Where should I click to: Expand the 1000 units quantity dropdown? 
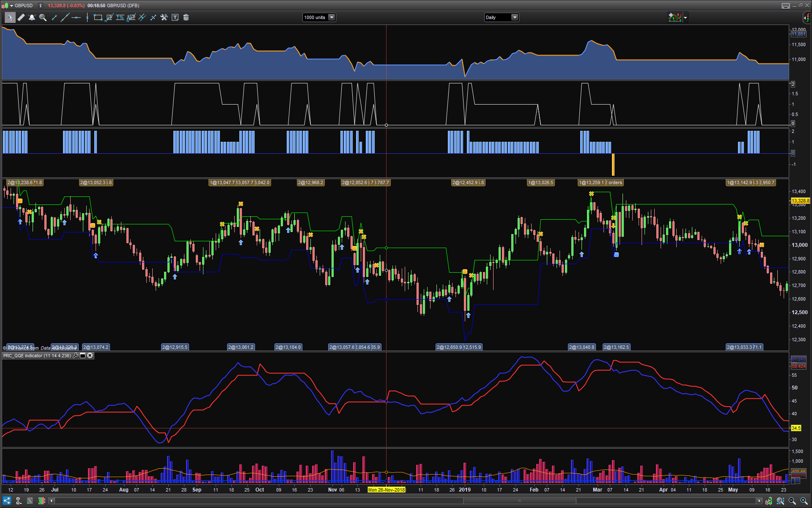(x=332, y=17)
